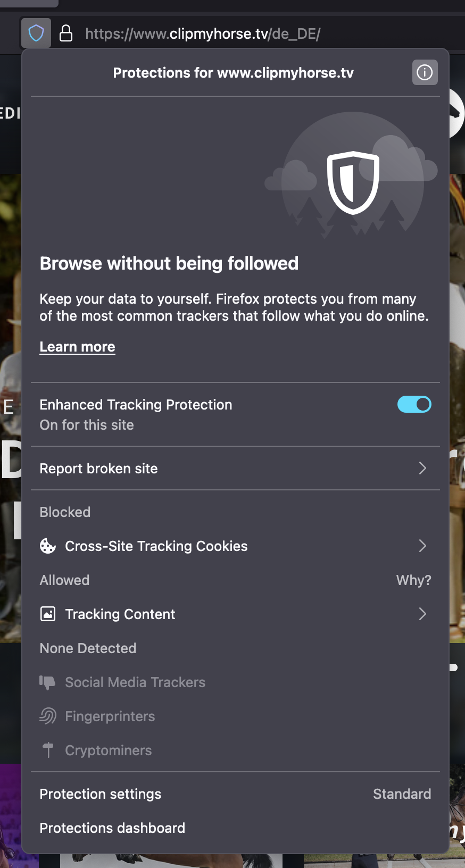Click the Standard protection level label
Image resolution: width=465 pixels, height=868 pixels.
[402, 794]
